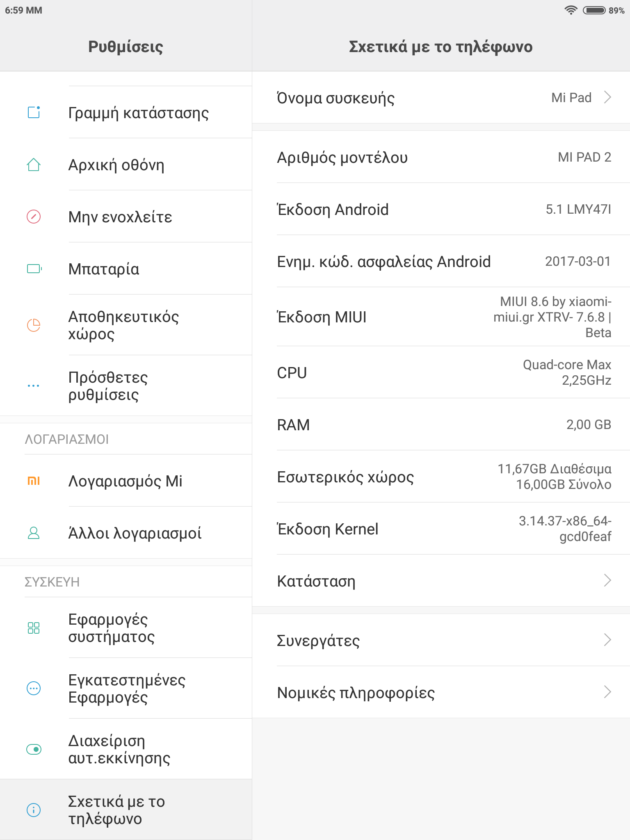Open Συνεργάτες using its chevron arrow
630x840 pixels.
click(607, 640)
